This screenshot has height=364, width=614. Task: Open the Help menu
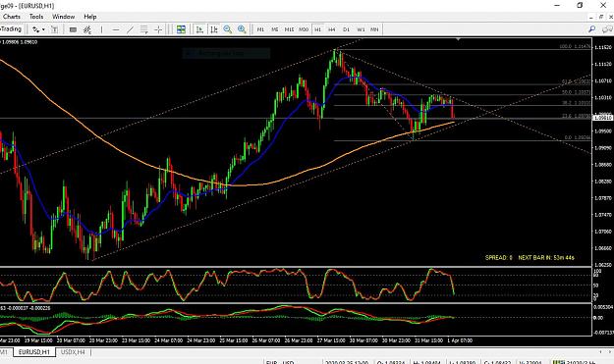pyautogui.click(x=90, y=17)
